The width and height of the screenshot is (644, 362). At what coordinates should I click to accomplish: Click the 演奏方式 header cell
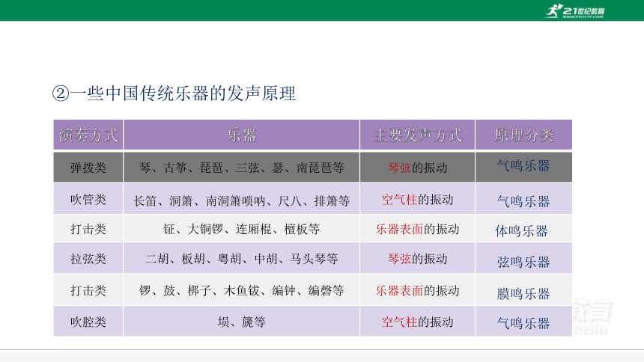pyautogui.click(x=88, y=135)
